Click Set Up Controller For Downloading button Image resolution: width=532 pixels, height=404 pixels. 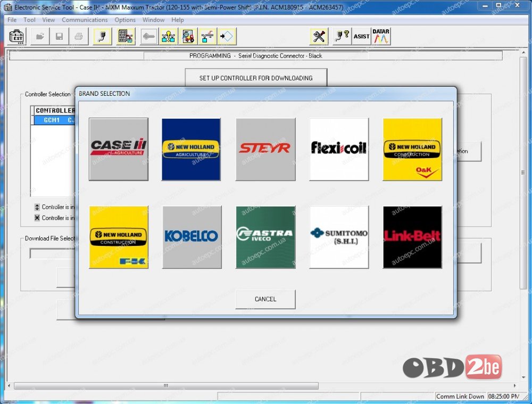click(x=256, y=78)
